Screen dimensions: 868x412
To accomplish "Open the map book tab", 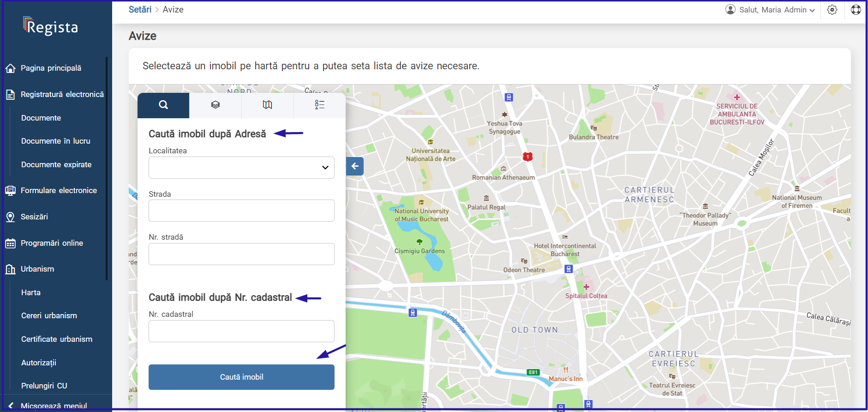I will [x=268, y=105].
